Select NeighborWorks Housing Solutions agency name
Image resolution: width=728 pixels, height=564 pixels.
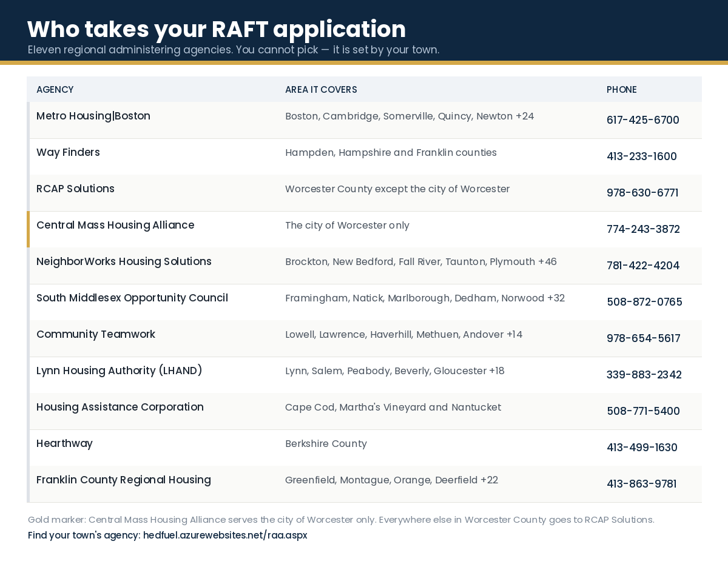click(x=124, y=261)
